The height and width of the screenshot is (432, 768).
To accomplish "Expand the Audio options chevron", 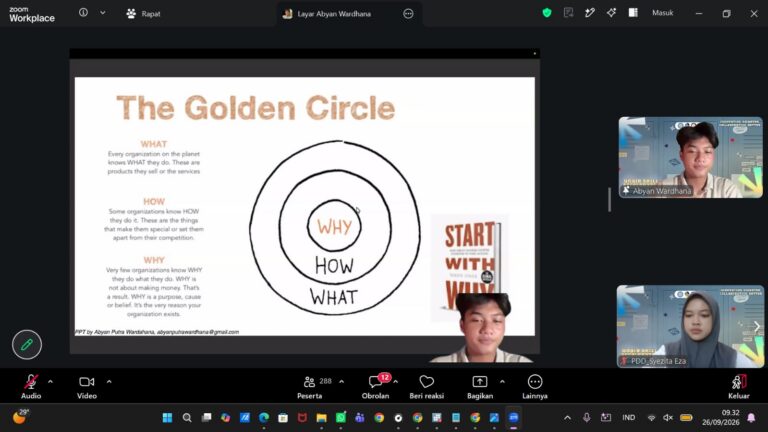I will click(x=50, y=382).
